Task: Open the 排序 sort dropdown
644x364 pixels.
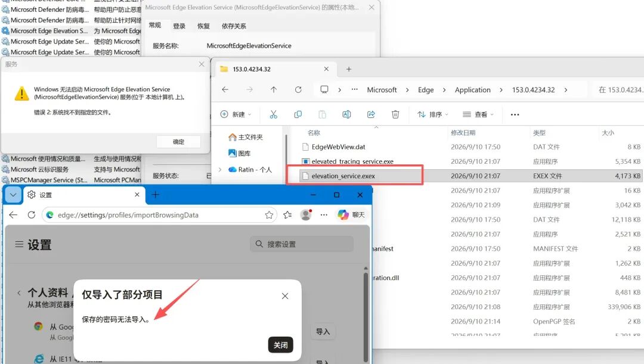Action: 433,114
